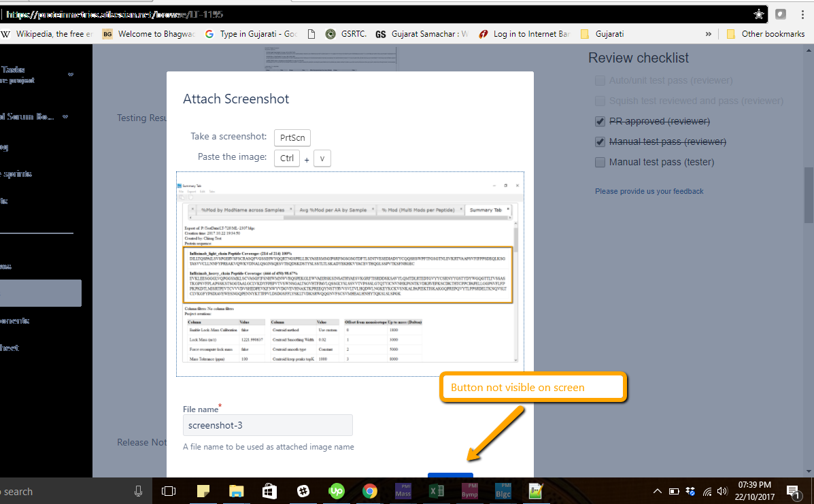Click scrollbar up arrow at top right

tap(809, 50)
